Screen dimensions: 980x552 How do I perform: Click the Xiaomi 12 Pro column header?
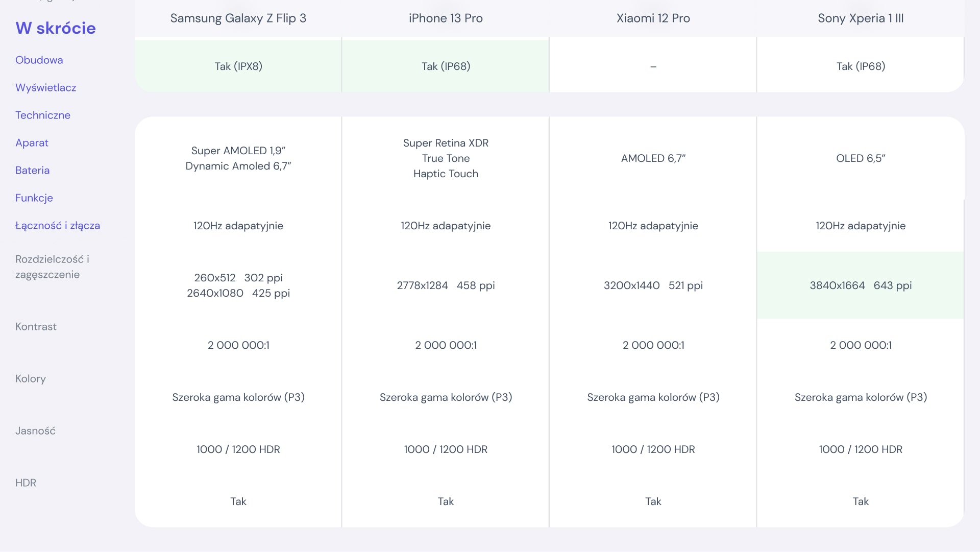coord(653,18)
